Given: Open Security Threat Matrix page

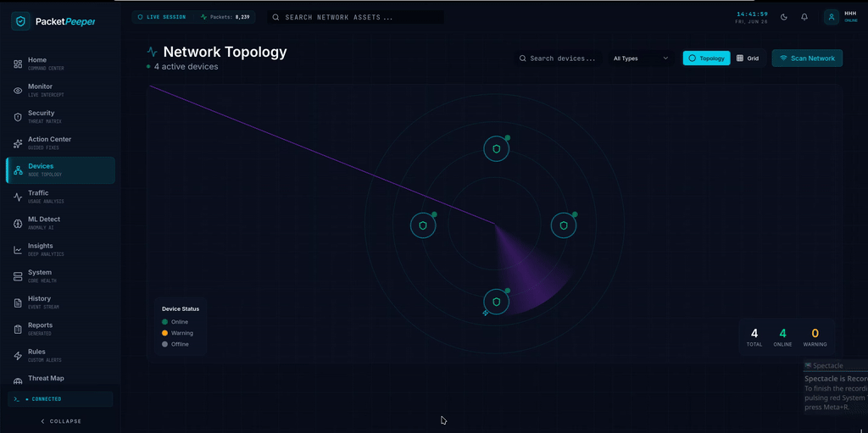Looking at the screenshot, I should [x=61, y=117].
